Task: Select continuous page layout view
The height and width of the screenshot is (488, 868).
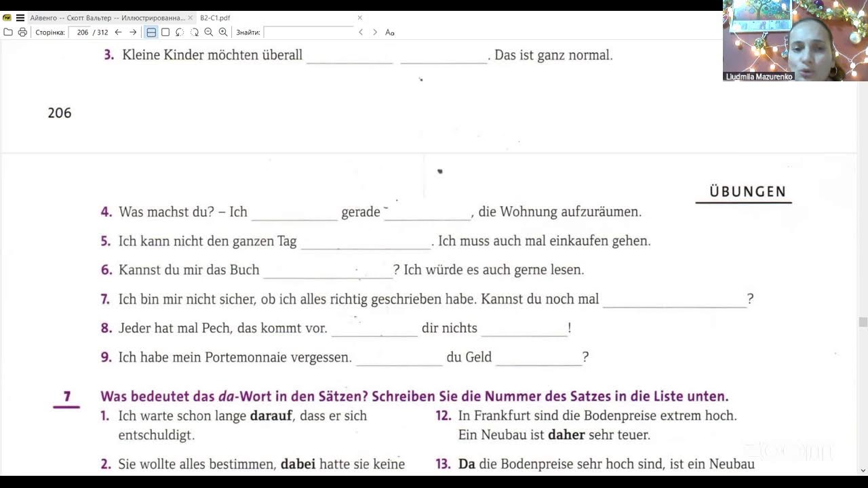Action: (151, 32)
